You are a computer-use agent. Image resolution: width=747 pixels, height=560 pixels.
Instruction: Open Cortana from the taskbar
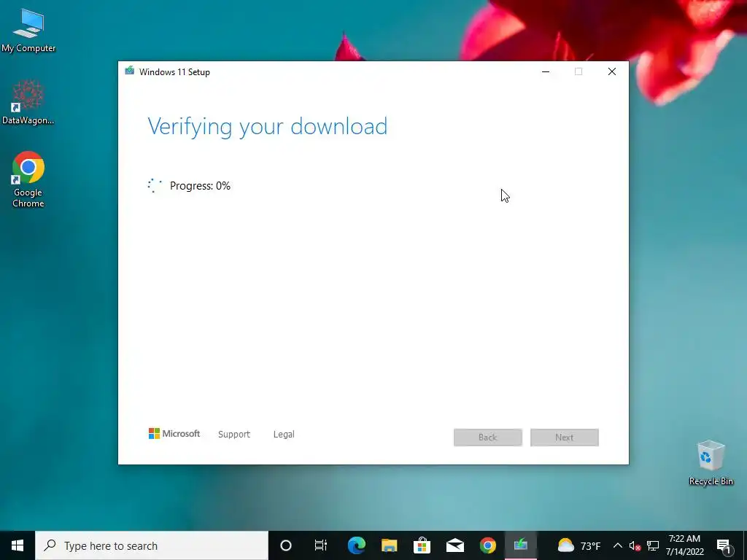tap(286, 545)
